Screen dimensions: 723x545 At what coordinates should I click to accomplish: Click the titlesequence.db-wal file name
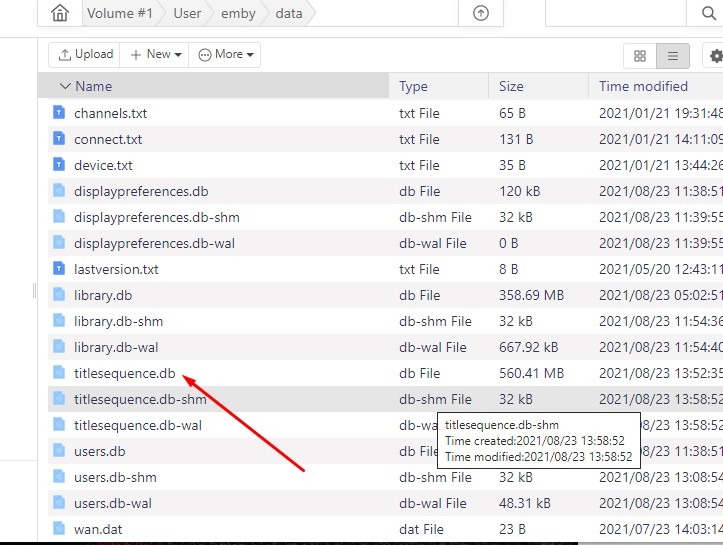click(138, 425)
